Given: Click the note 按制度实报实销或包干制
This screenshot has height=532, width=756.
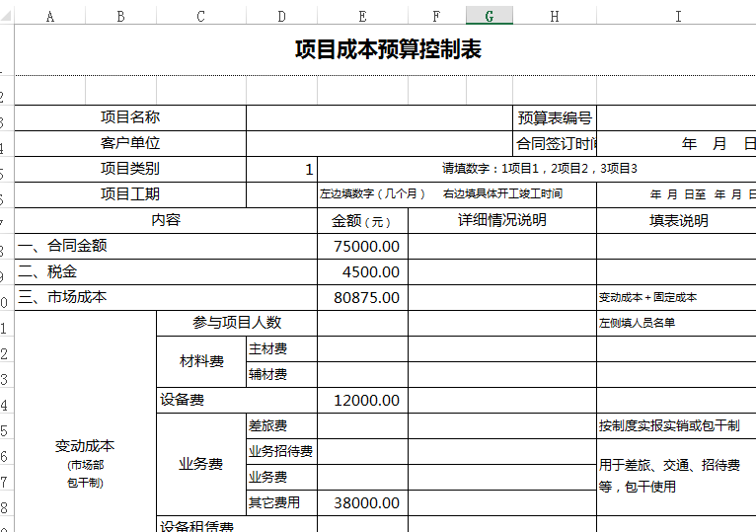Looking at the screenshot, I should (x=669, y=425).
